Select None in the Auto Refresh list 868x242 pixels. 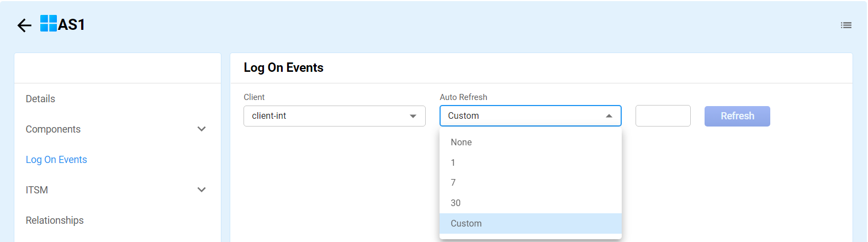pyautogui.click(x=461, y=143)
